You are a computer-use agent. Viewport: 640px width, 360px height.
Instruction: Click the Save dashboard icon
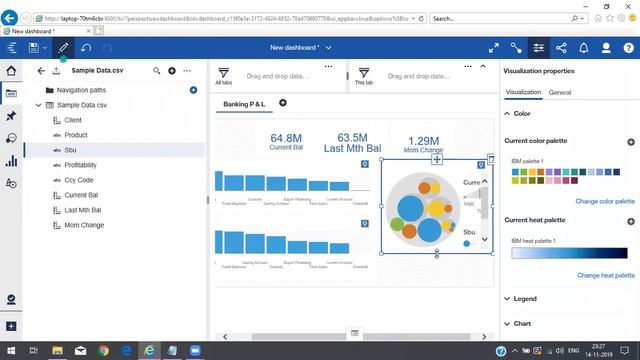pyautogui.click(x=33, y=48)
